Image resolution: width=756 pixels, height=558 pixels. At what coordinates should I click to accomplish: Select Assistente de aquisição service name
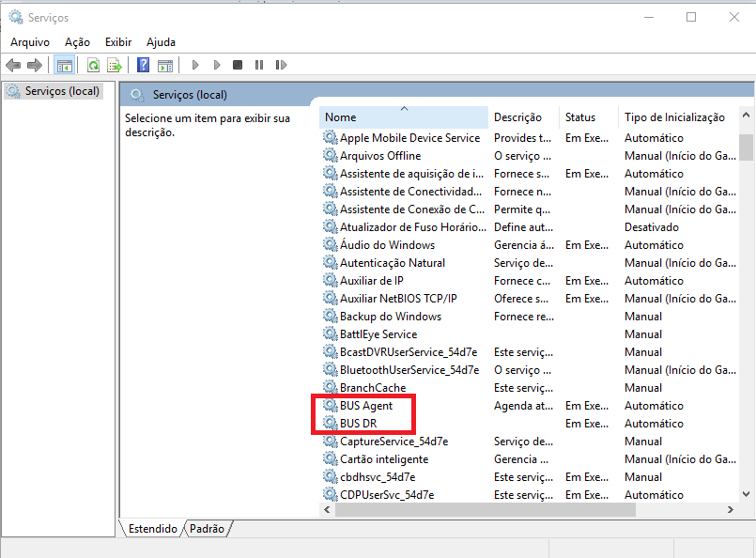click(x=411, y=174)
